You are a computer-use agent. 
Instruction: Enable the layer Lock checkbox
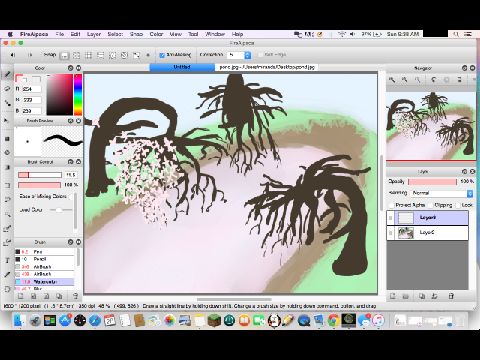point(458,205)
